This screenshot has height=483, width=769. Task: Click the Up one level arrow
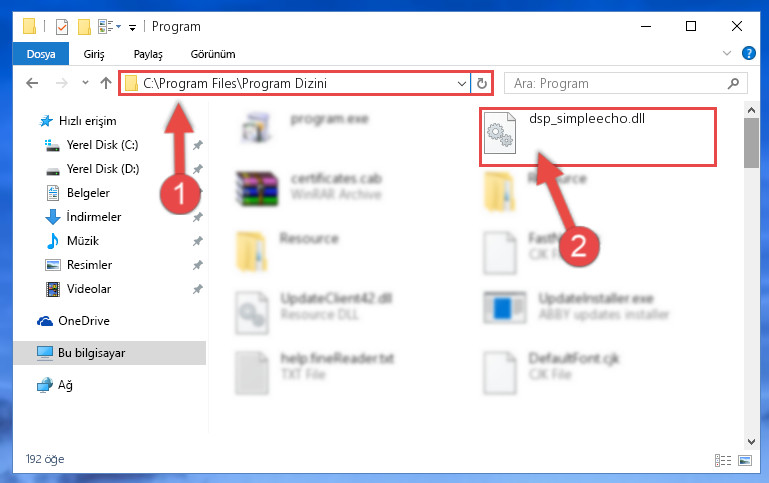(106, 83)
